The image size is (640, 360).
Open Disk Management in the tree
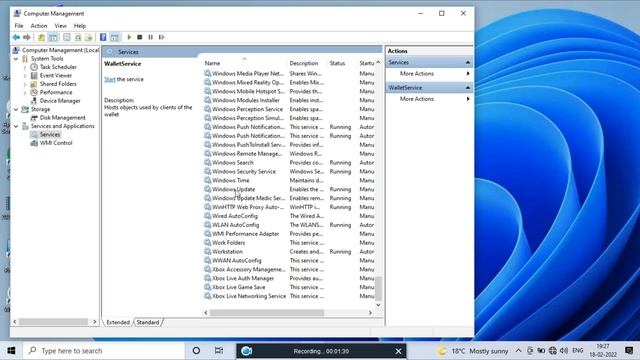click(x=62, y=118)
